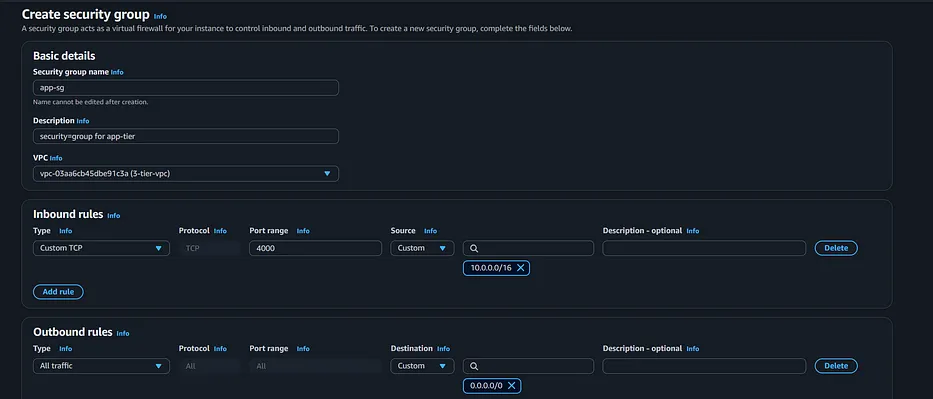The height and width of the screenshot is (399, 933).
Task: Open Info link next to Inbound rules heading
Action: [114, 216]
